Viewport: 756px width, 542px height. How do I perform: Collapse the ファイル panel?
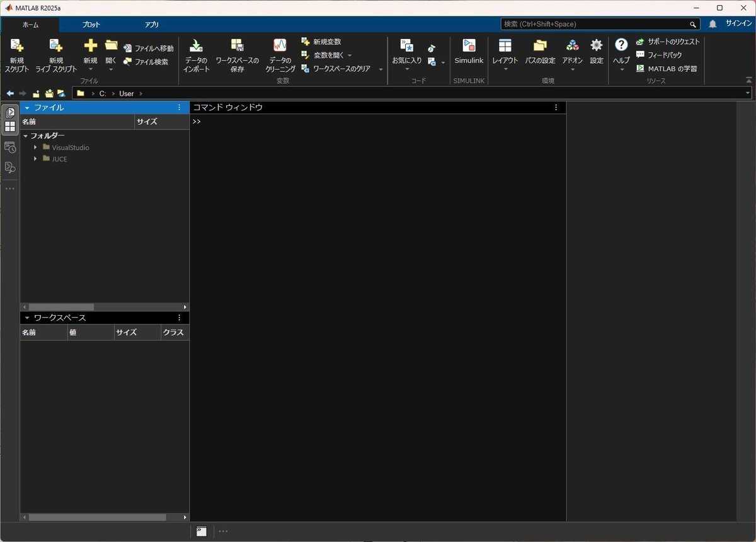point(27,108)
